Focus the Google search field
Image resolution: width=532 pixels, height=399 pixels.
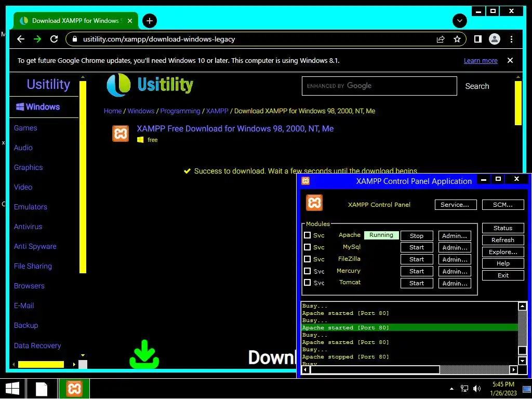pyautogui.click(x=379, y=86)
